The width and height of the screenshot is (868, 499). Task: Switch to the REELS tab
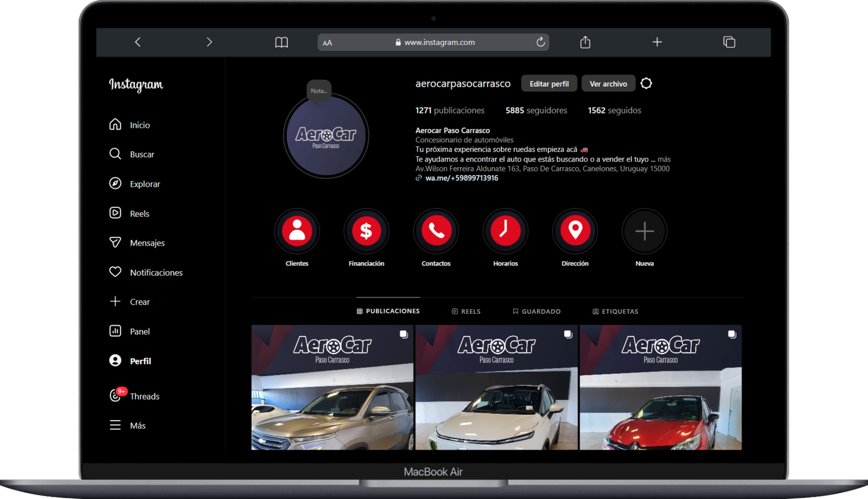click(x=466, y=311)
